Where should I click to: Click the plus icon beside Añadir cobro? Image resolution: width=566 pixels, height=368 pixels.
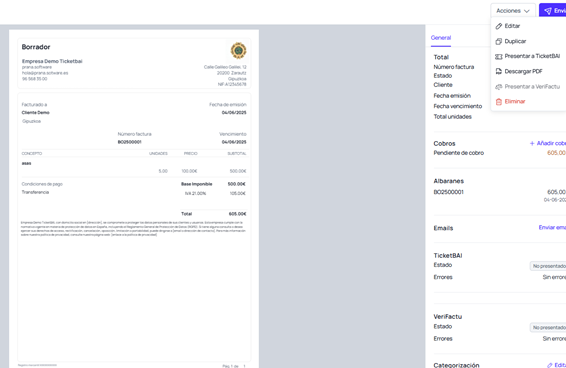pyautogui.click(x=532, y=143)
